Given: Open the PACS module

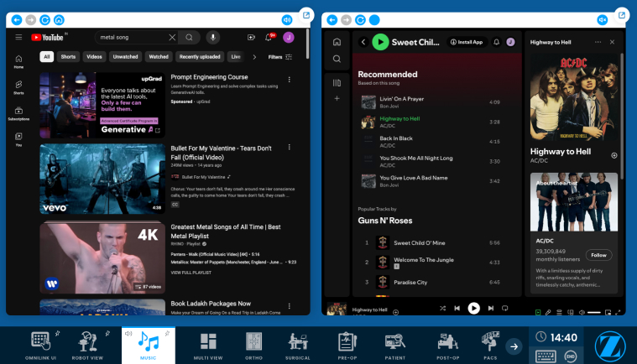Looking at the screenshot, I should pos(492,344).
